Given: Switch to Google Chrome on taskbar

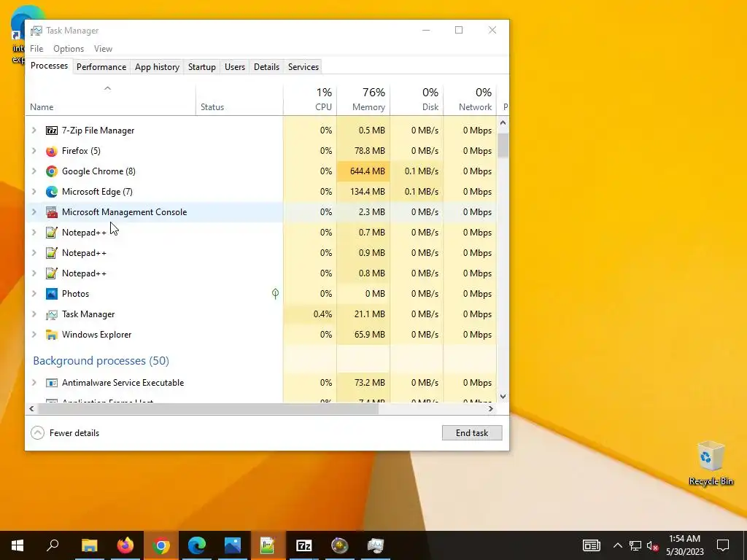Looking at the screenshot, I should click(x=161, y=545).
